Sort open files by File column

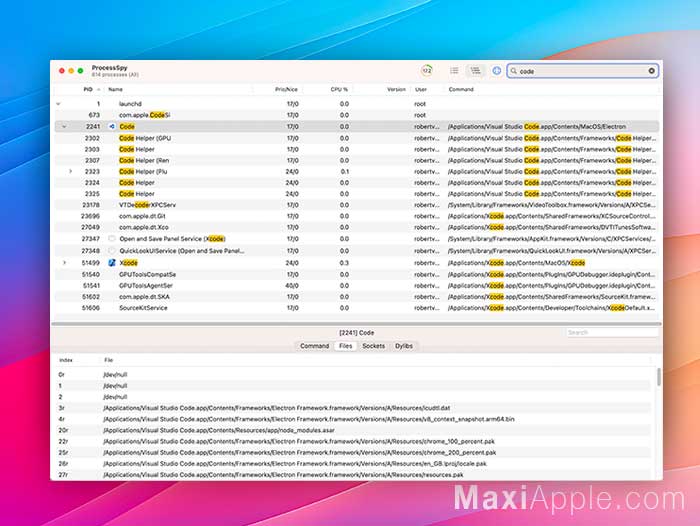pyautogui.click(x=108, y=360)
